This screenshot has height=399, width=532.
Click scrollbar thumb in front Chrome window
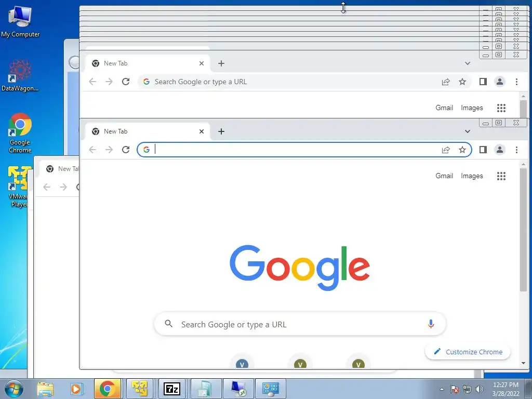(523, 229)
